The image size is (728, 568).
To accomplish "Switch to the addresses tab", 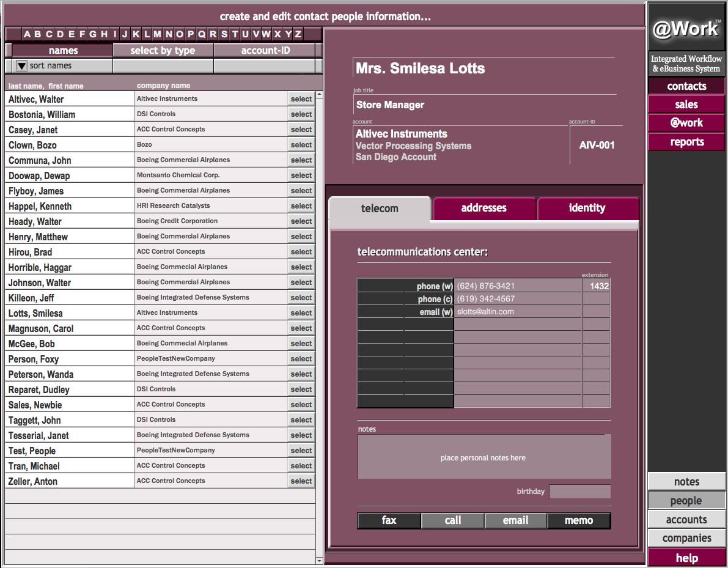I will 483,208.
